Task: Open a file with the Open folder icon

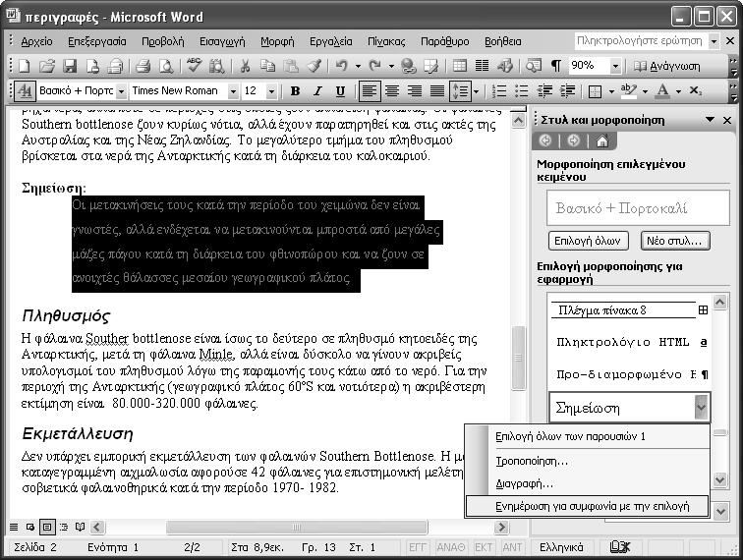Action: (46, 66)
